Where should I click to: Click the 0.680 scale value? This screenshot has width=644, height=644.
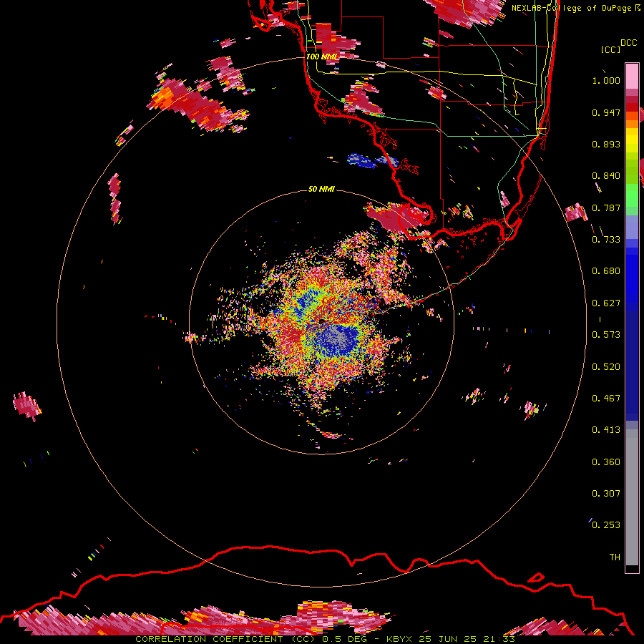606,271
